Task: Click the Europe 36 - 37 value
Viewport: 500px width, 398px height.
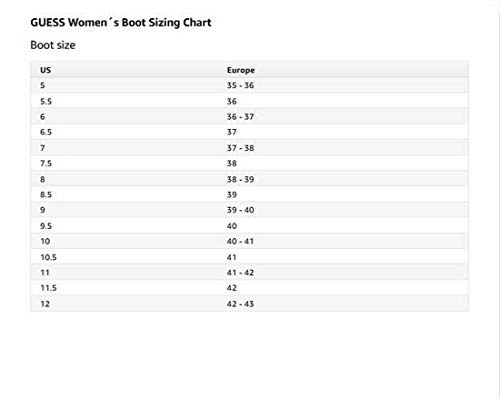Action: 240,117
